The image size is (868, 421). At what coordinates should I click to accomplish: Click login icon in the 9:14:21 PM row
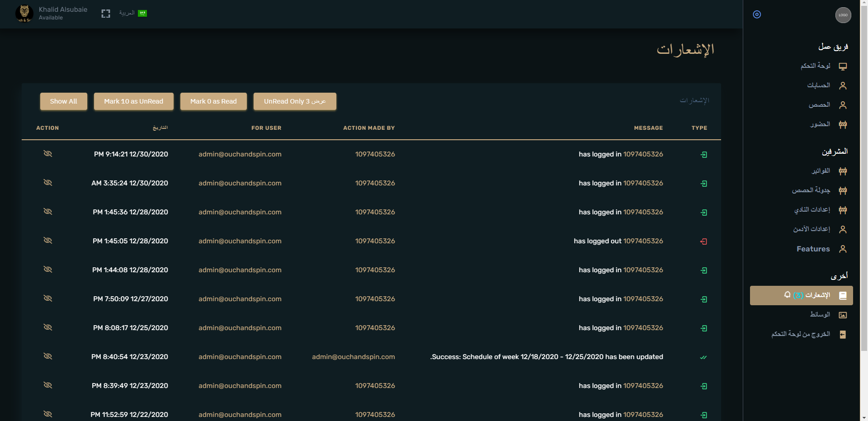pos(703,155)
